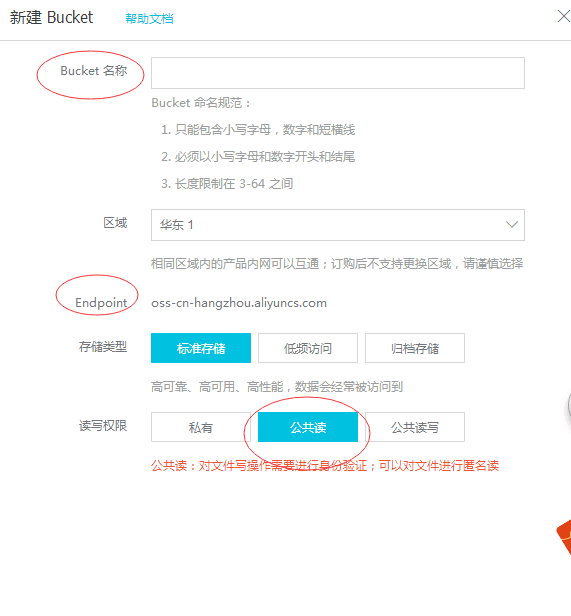The width and height of the screenshot is (571, 616).
Task: Click the Endpoint label
Action: tap(101, 303)
